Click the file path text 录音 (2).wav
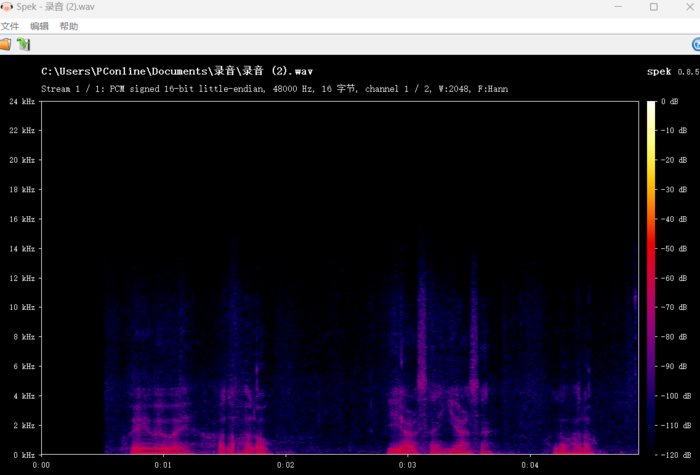Screen dimensions: 700x475 coord(177,71)
